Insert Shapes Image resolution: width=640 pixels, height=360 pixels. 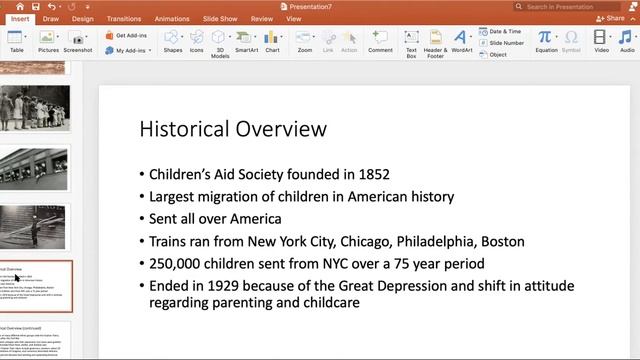click(172, 41)
